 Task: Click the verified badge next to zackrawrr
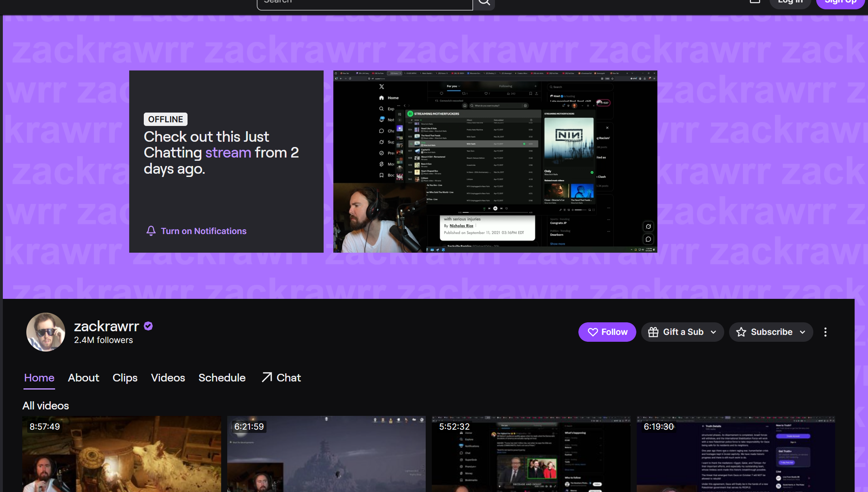pos(148,326)
